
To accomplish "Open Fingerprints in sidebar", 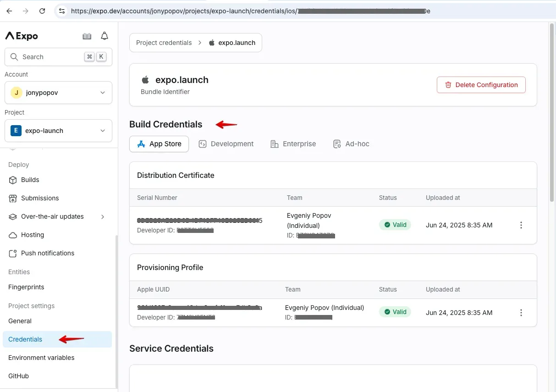I will click(57, 287).
